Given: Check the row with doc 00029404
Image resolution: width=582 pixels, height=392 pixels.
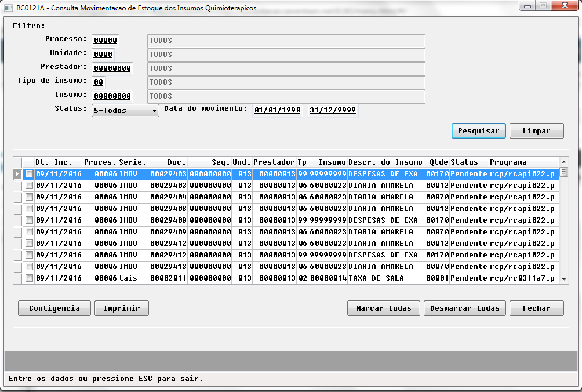Looking at the screenshot, I should coord(29,197).
